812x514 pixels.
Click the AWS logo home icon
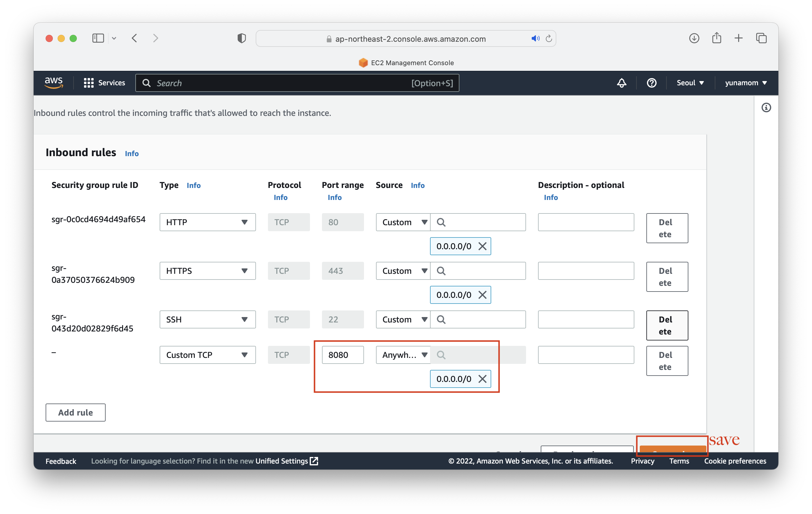(x=54, y=83)
